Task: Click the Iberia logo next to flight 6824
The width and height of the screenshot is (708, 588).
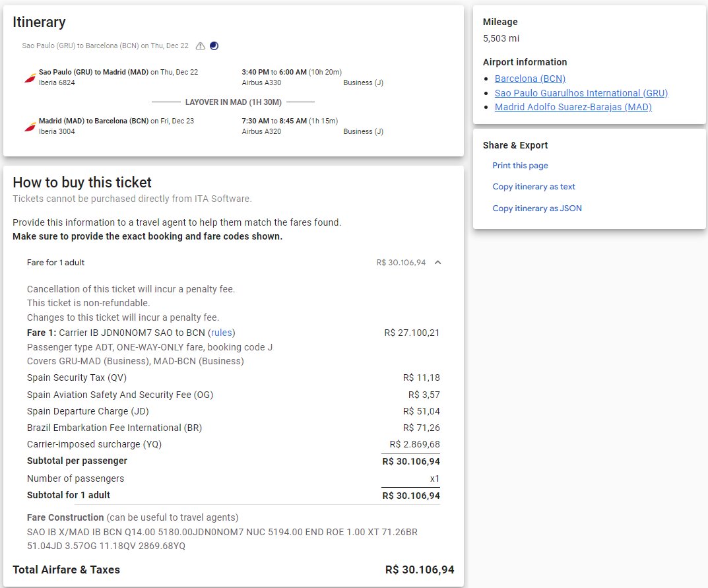Action: 30,78
